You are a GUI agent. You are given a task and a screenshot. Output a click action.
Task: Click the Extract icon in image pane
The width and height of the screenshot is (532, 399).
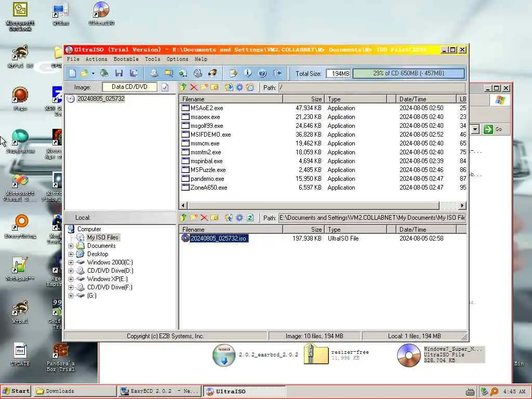click(229, 87)
